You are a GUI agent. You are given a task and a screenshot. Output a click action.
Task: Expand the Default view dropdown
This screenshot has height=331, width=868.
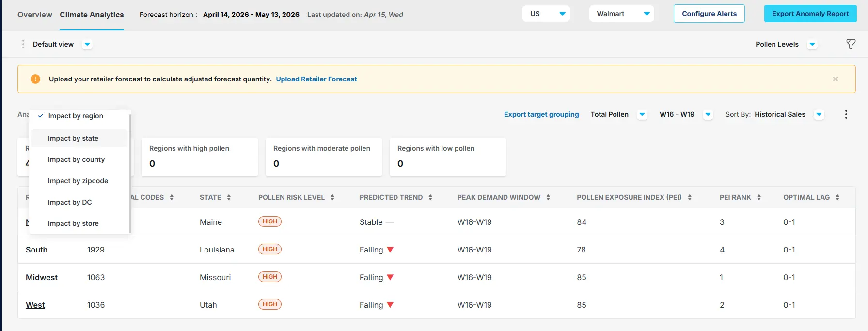tap(87, 44)
